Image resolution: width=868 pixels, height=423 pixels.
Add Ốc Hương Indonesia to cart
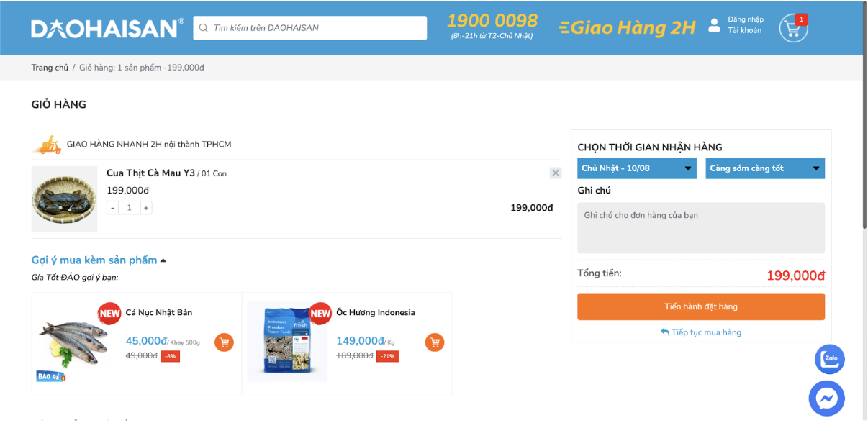tap(435, 342)
